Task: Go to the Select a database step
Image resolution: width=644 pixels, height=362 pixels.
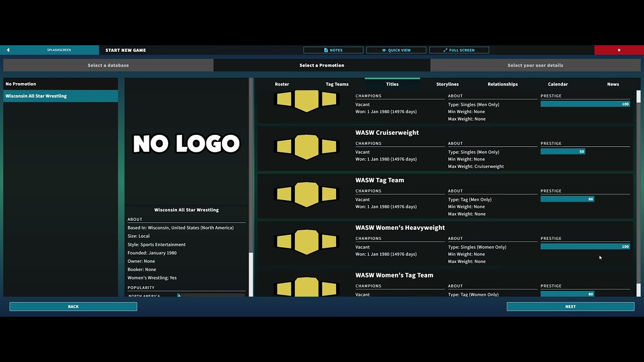Action: (x=108, y=65)
